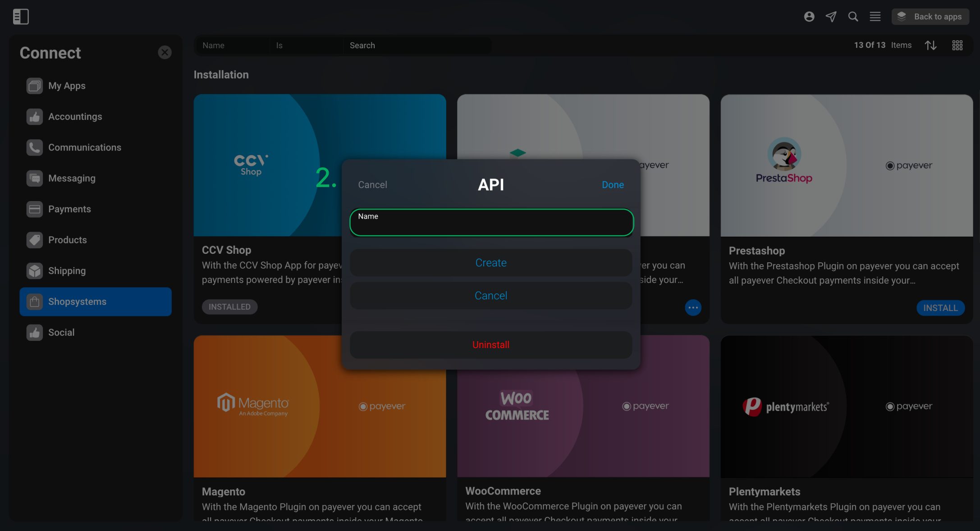
Task: Switch to grid view icon
Action: click(957, 45)
